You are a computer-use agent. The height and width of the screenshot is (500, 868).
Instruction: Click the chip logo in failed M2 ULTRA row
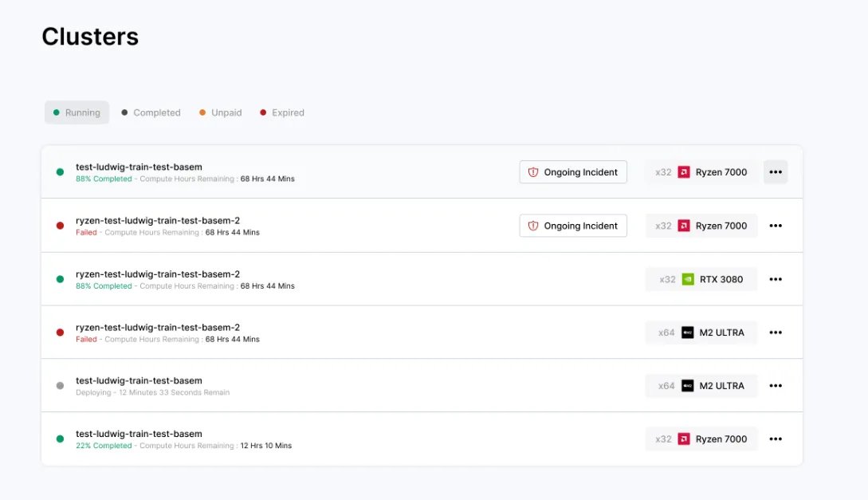point(688,333)
